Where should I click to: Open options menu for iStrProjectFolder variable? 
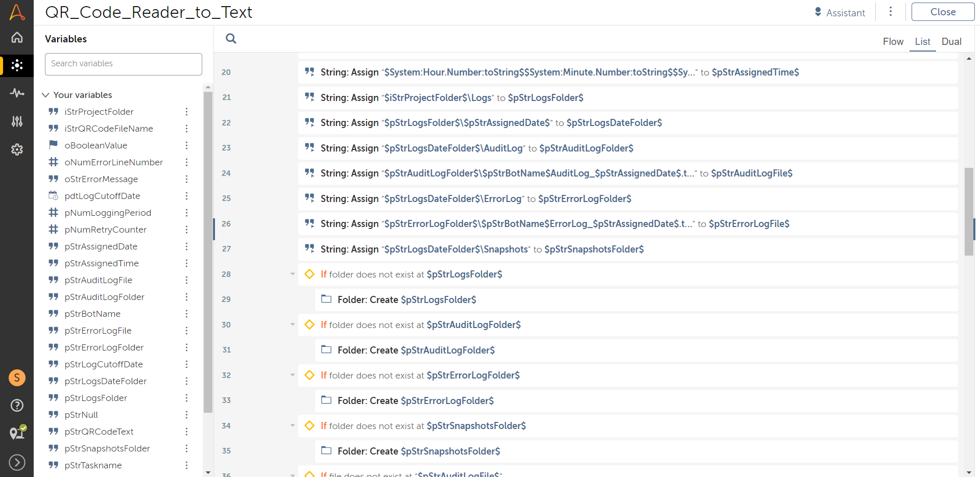coord(186,112)
